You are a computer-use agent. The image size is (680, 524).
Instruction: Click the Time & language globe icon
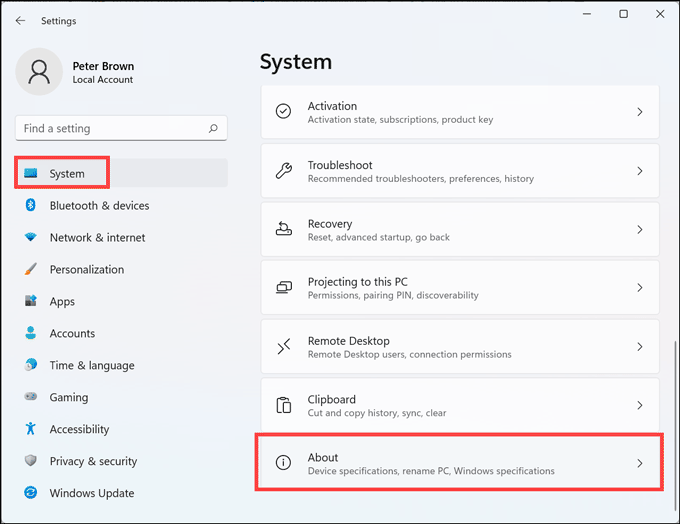tap(30, 364)
